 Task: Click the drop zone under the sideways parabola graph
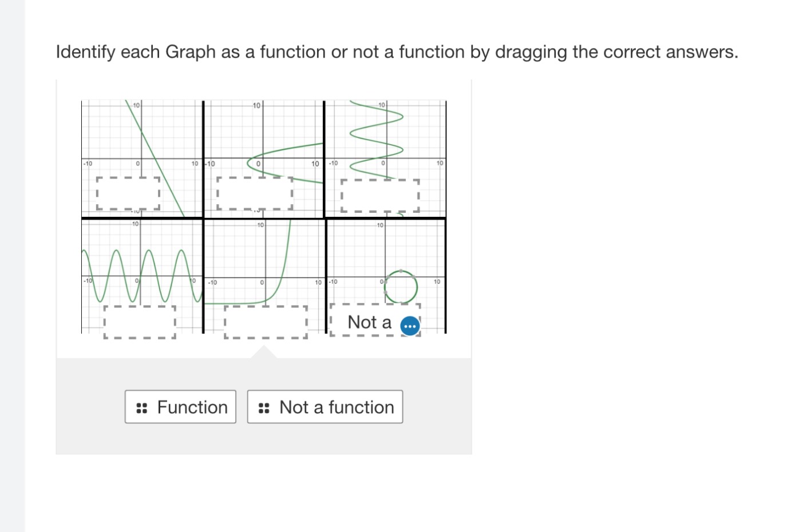[x=255, y=193]
